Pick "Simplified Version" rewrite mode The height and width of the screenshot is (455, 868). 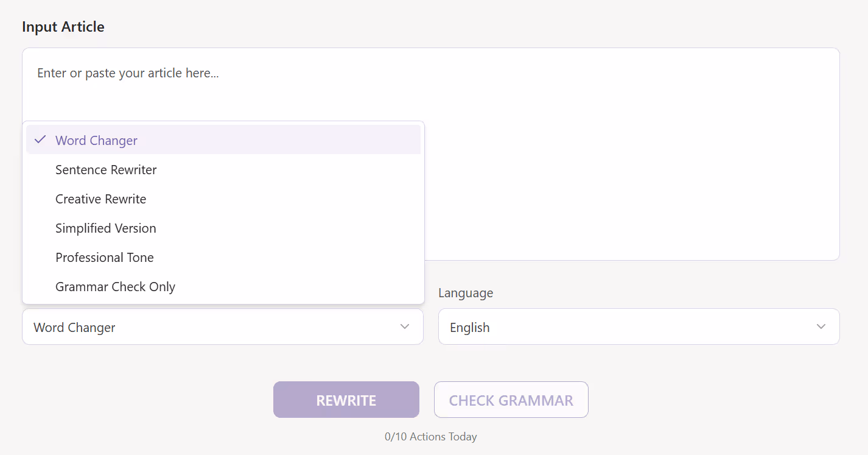pyautogui.click(x=105, y=228)
